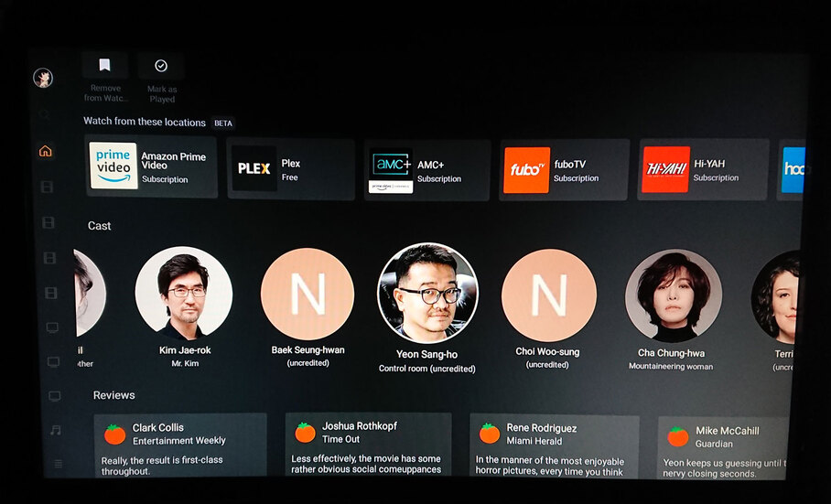Go to Home via the orange house icon
831x504 pixels.
tap(46, 151)
